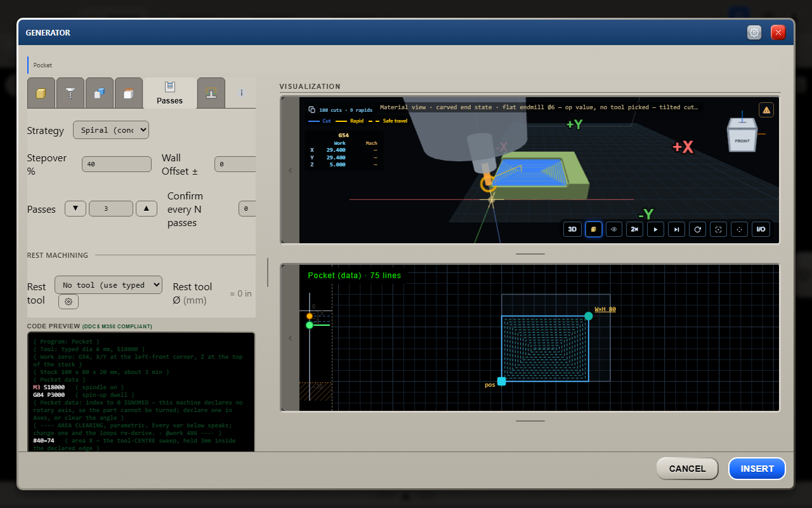The width and height of the screenshot is (812, 508).
Task: Click the CANCEL button
Action: pyautogui.click(x=687, y=469)
